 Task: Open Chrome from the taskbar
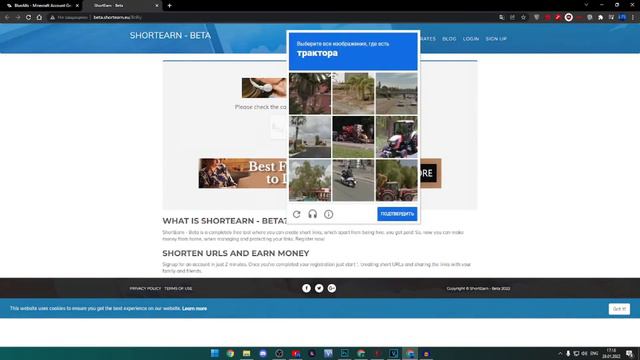(231, 353)
